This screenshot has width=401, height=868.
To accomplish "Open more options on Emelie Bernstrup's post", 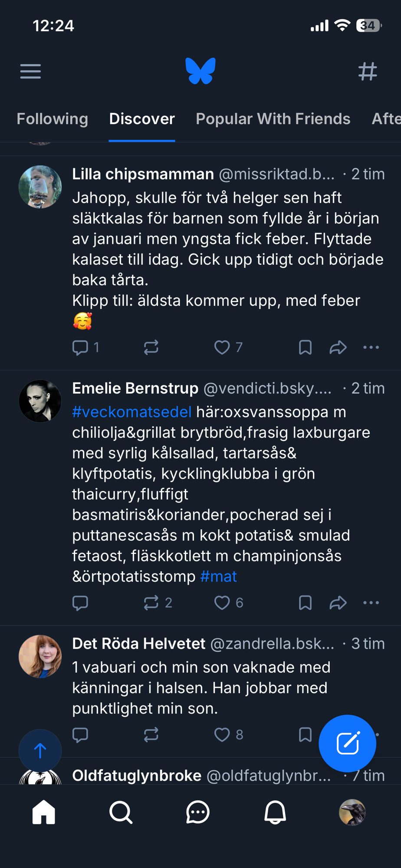I will pyautogui.click(x=371, y=602).
